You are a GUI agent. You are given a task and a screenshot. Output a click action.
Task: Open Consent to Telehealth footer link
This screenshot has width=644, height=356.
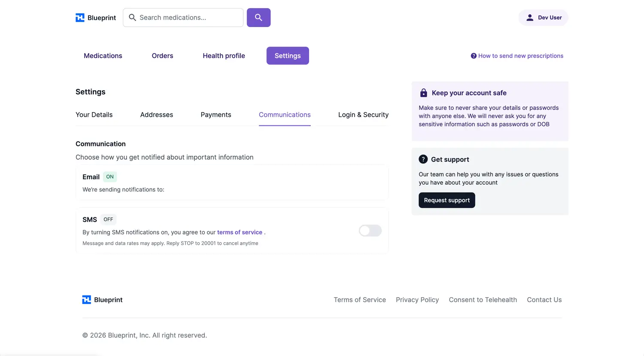[483, 300]
